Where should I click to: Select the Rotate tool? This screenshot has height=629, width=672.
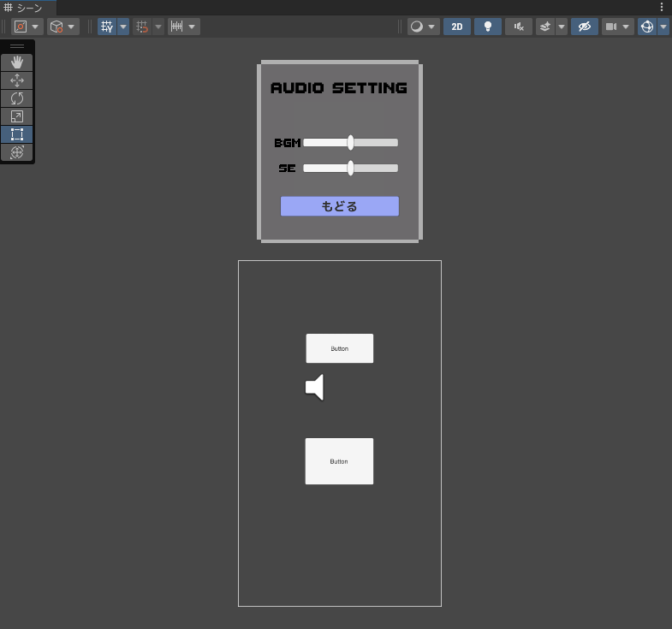[x=17, y=98]
